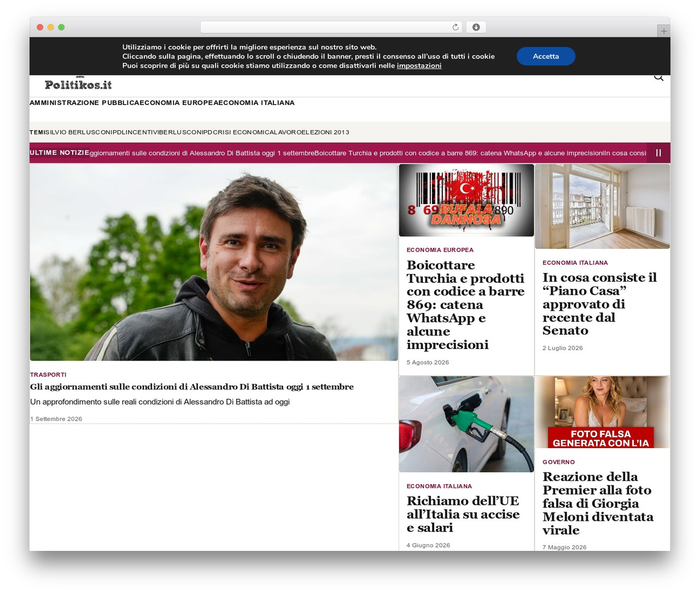Click the date 5 Agosto 2026

coord(428,362)
